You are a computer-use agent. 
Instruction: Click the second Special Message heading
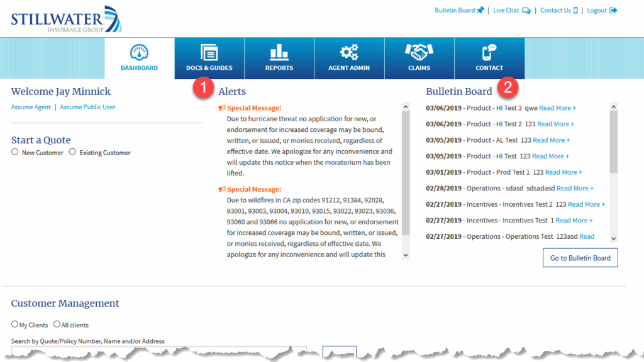click(x=254, y=189)
